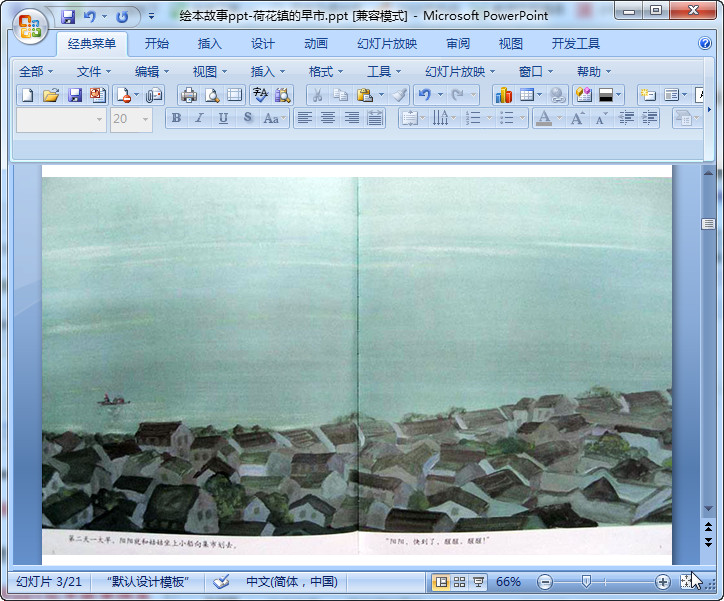The height and width of the screenshot is (601, 724).
Task: Select the Format Painter brush
Action: coord(399,95)
